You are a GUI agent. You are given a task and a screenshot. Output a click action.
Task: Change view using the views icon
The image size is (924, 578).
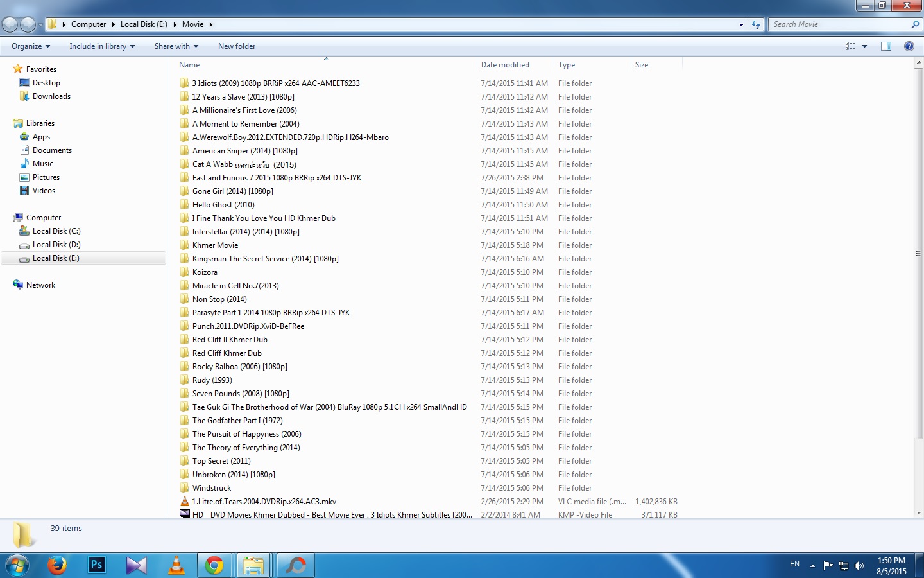tap(851, 46)
